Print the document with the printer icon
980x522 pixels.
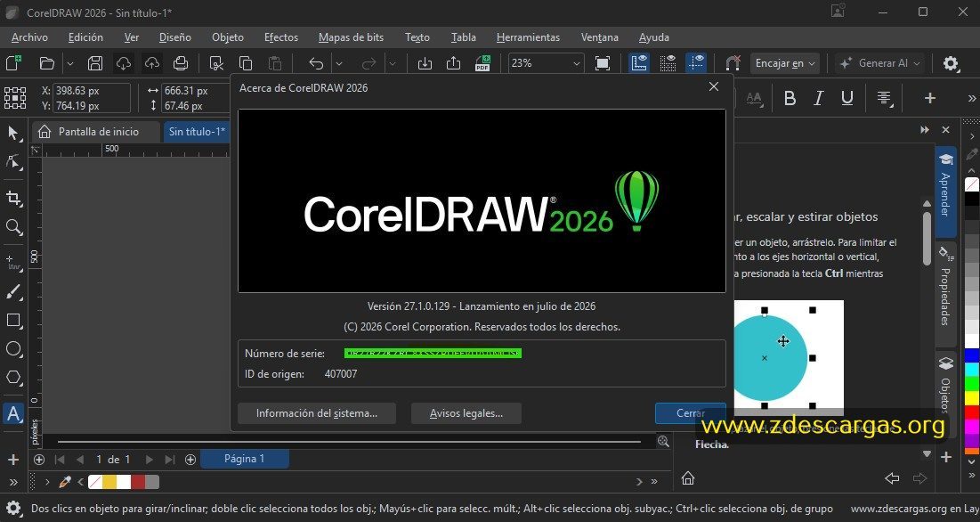[181, 63]
